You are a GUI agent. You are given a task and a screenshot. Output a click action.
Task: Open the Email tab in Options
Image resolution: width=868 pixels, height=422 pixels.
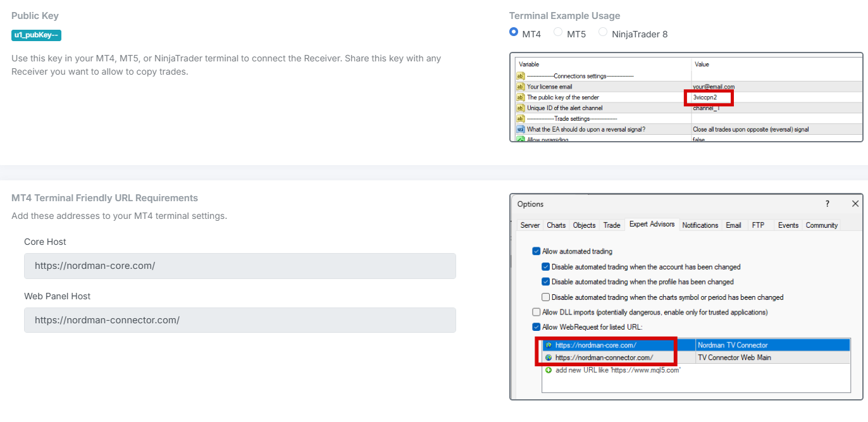coord(734,225)
